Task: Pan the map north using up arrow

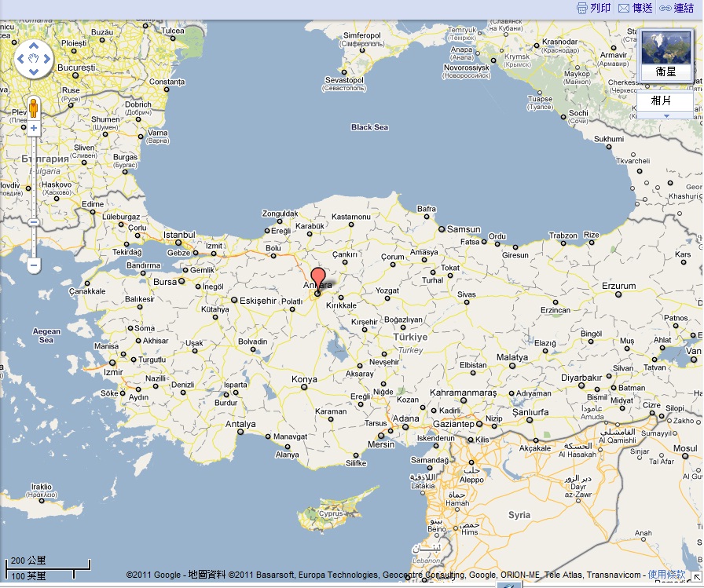Action: point(33,46)
